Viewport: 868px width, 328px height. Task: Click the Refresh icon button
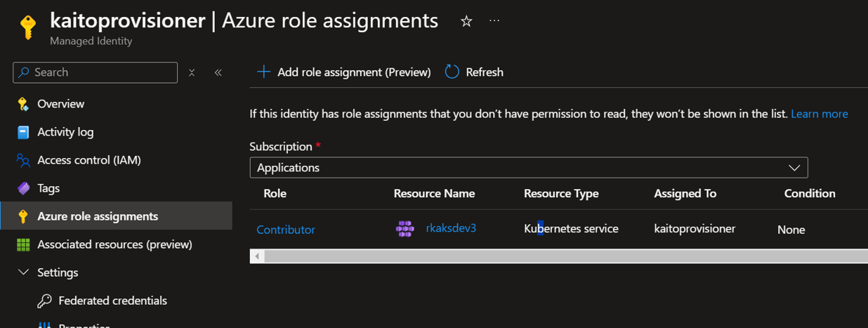click(x=452, y=72)
